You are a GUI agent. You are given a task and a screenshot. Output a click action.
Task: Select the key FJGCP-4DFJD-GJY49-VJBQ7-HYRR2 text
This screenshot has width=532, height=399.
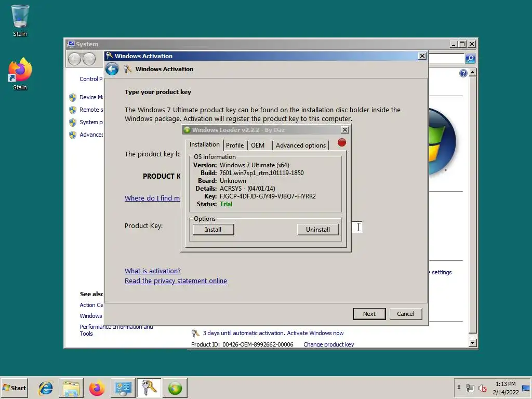(268, 196)
